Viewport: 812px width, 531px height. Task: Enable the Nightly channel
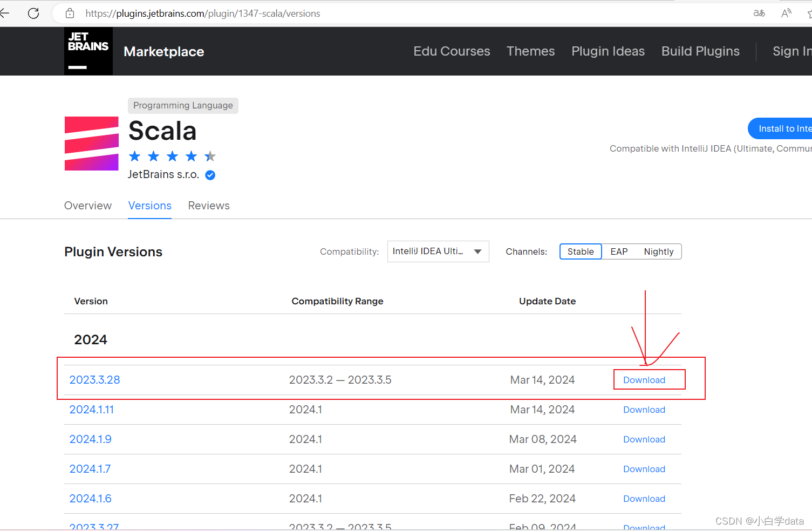(x=658, y=251)
